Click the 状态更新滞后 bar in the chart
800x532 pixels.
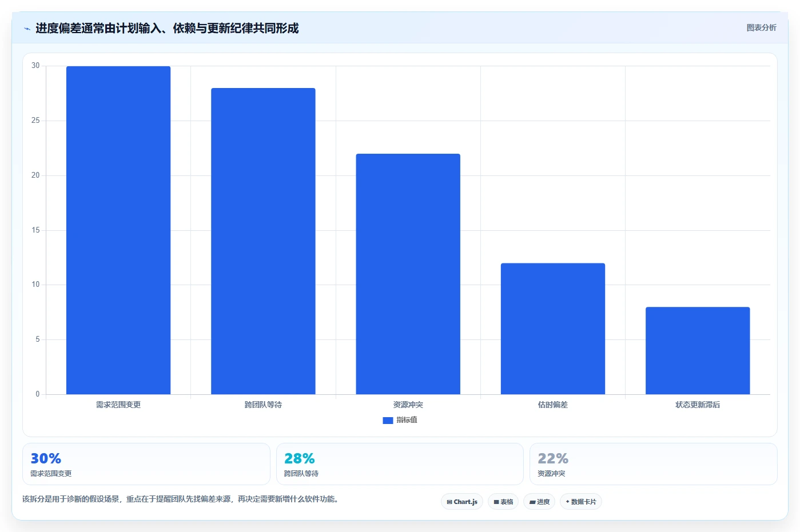[698, 350]
